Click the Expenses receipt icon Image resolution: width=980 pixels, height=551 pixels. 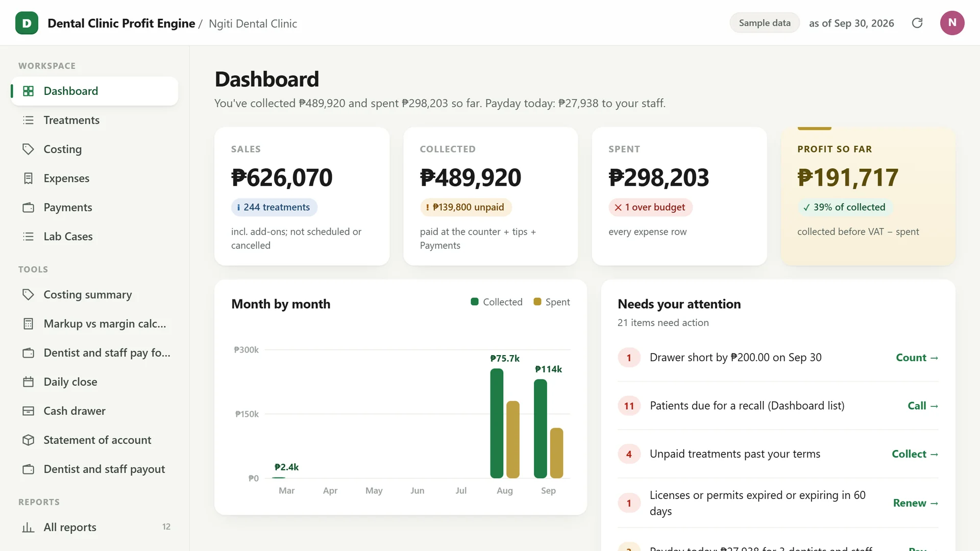pos(29,178)
